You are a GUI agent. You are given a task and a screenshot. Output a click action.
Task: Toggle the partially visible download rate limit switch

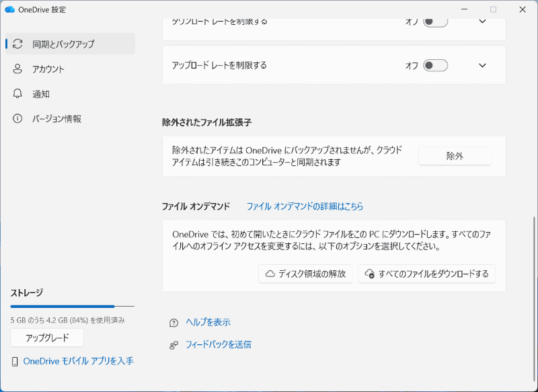point(435,22)
